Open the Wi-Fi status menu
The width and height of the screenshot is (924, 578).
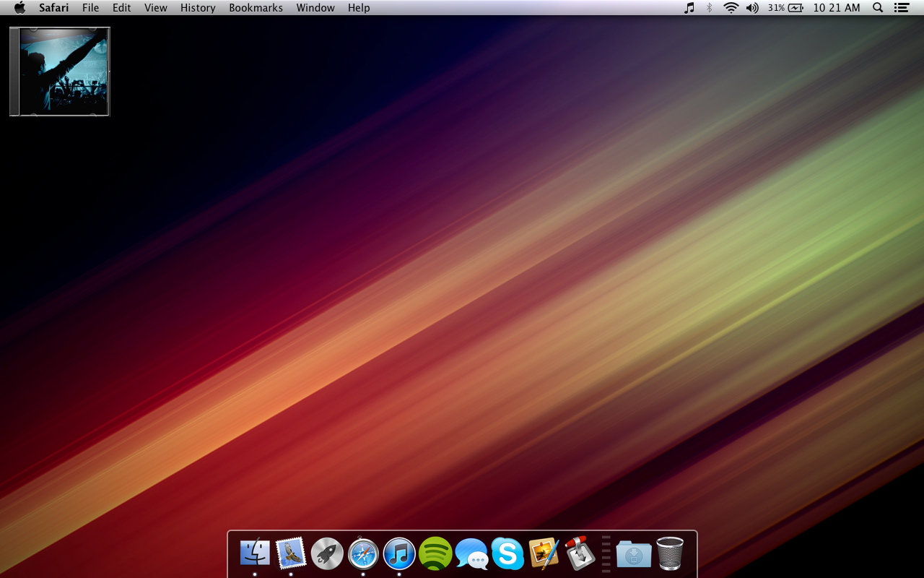[x=731, y=8]
